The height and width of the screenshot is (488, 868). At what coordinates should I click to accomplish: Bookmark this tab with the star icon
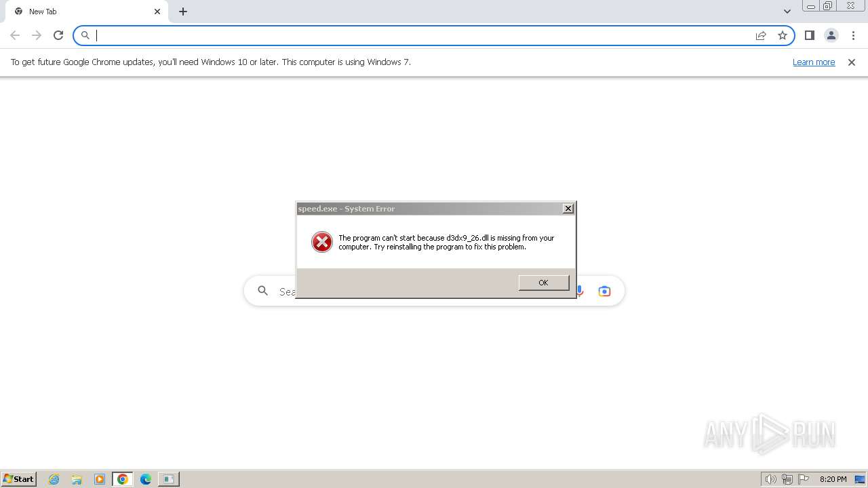point(783,35)
